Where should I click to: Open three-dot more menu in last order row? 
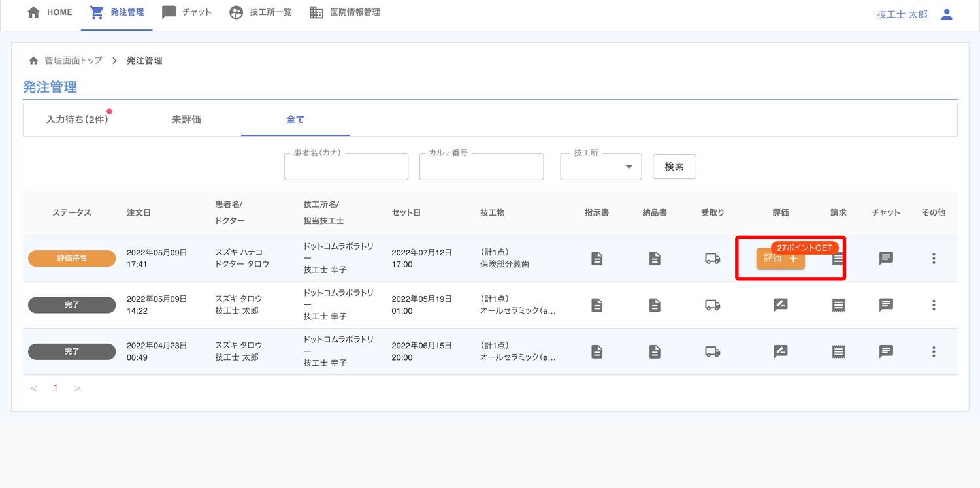click(x=934, y=352)
